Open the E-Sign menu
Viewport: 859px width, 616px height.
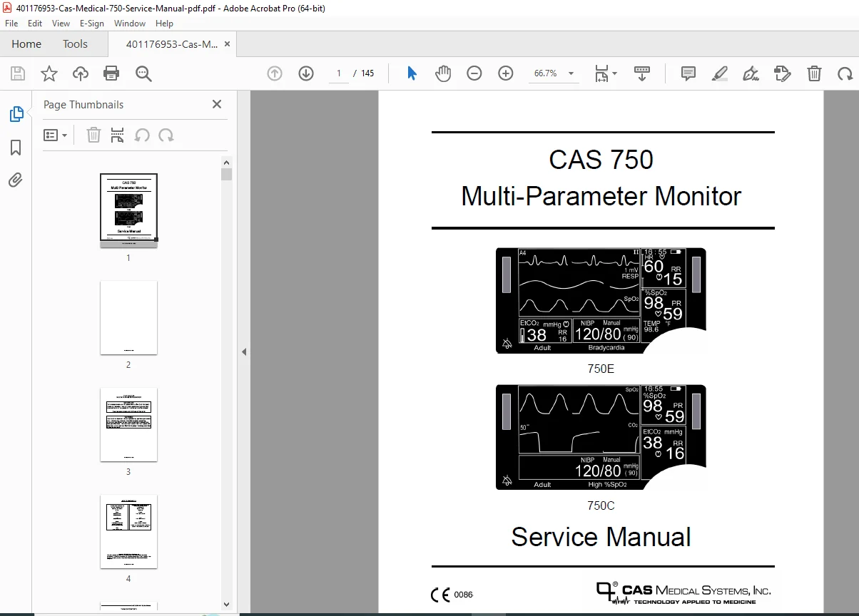point(93,24)
